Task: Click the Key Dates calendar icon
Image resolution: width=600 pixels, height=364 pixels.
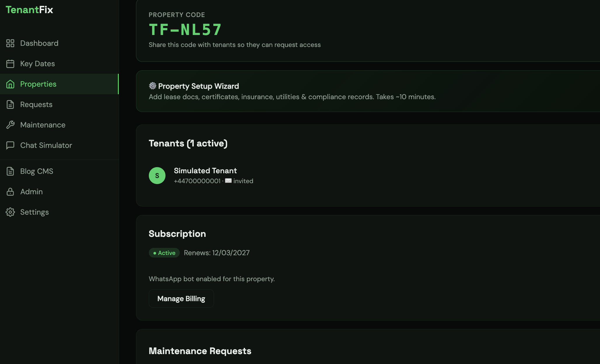Action: [x=11, y=64]
